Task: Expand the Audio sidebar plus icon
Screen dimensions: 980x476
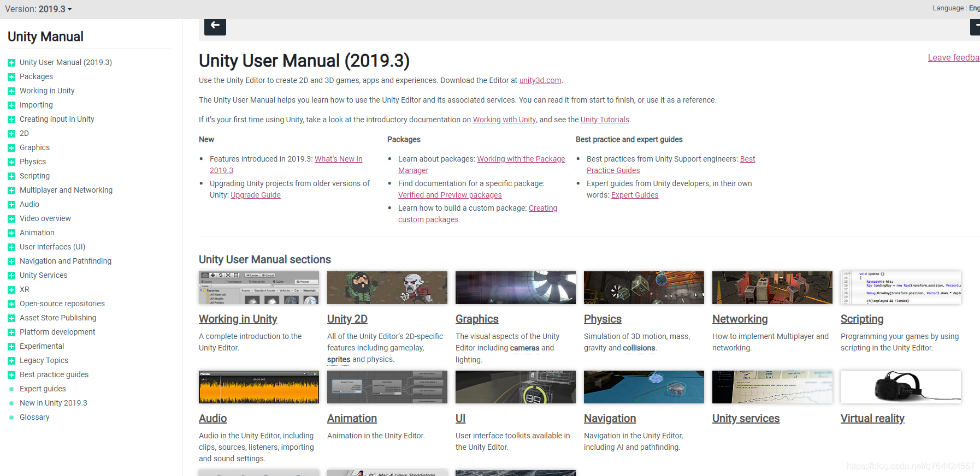Action: [x=11, y=205]
